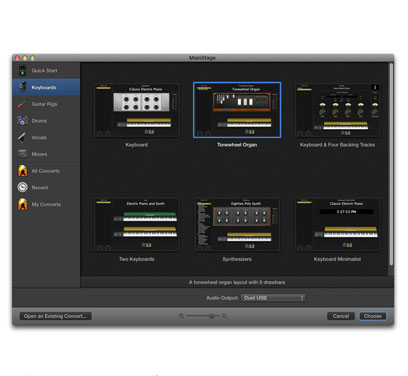Image resolution: width=408 pixels, height=376 pixels.
Task: Select the Synthesizers template thumbnail
Action: pyautogui.click(x=237, y=224)
